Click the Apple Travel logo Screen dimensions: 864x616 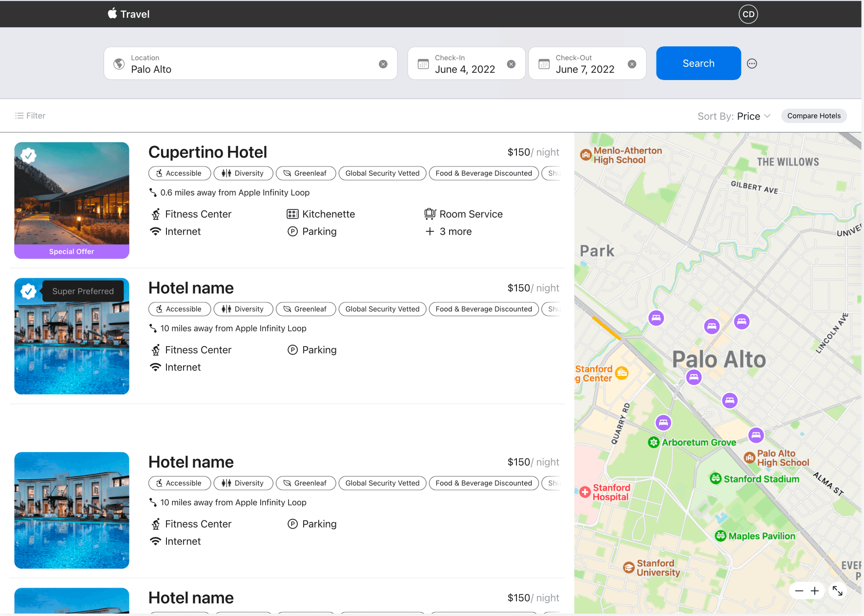[129, 14]
